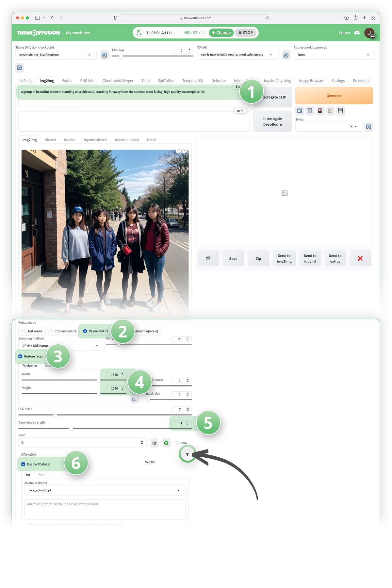This screenshot has height=588, width=392.
Task: Click the Safari back arrow
Action: pyautogui.click(x=52, y=18)
